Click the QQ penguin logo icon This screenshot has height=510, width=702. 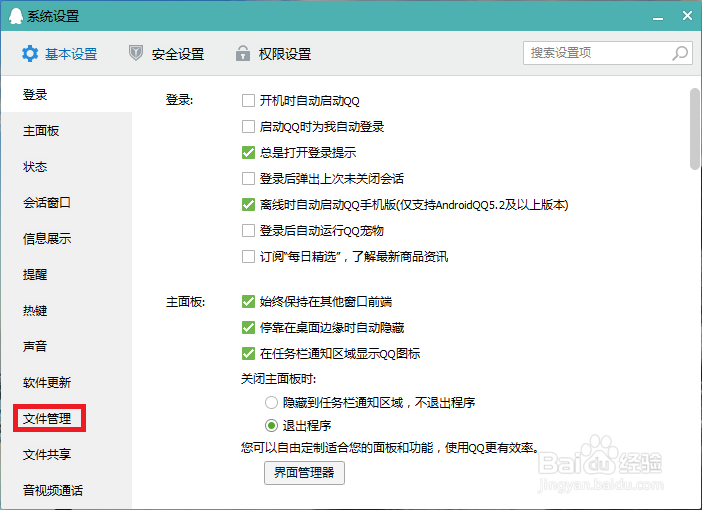coord(16,16)
